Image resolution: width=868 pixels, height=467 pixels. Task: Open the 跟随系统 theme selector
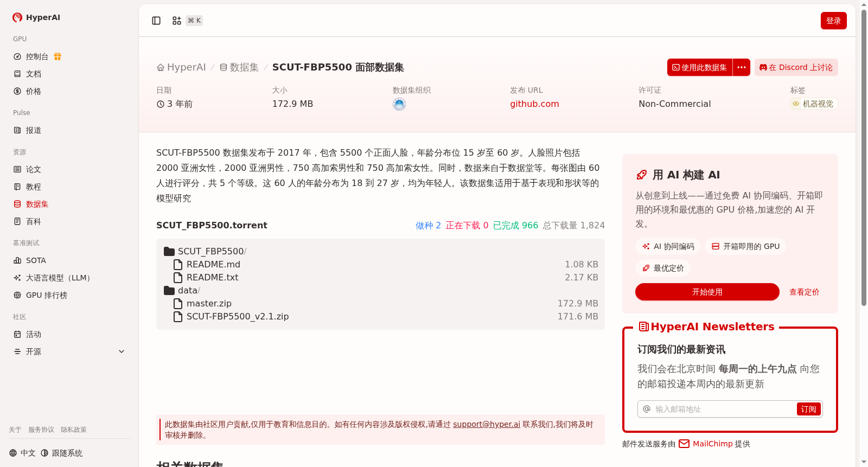click(x=62, y=453)
